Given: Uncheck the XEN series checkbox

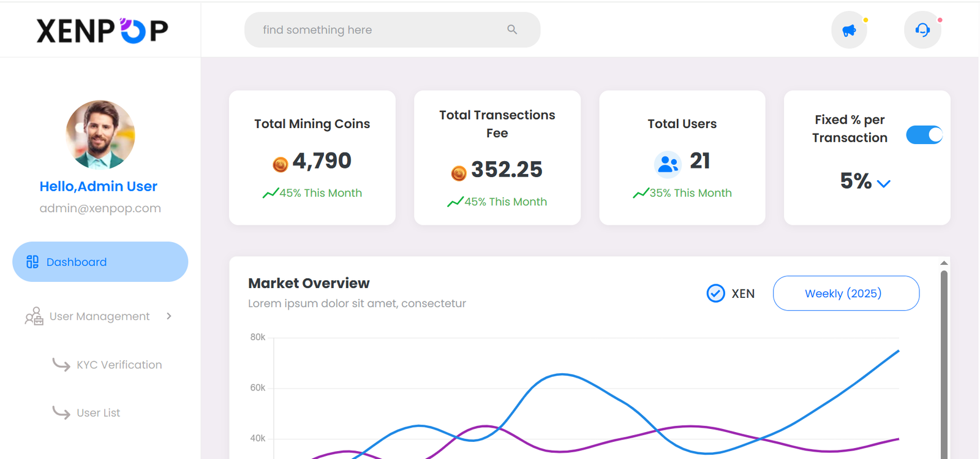Looking at the screenshot, I should click(715, 294).
